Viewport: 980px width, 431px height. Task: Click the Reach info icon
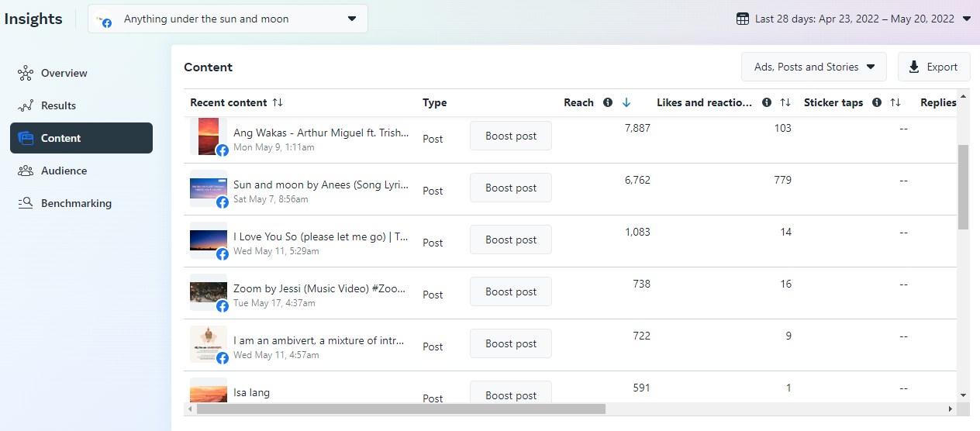click(x=608, y=102)
